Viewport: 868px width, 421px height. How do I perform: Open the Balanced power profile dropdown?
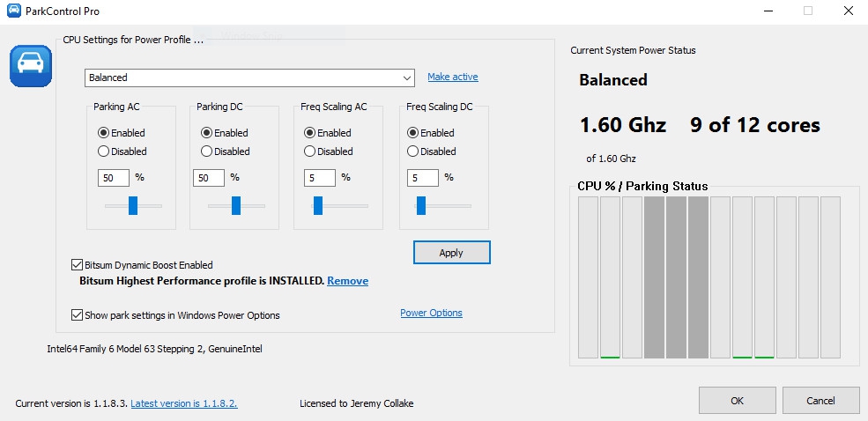[249, 78]
